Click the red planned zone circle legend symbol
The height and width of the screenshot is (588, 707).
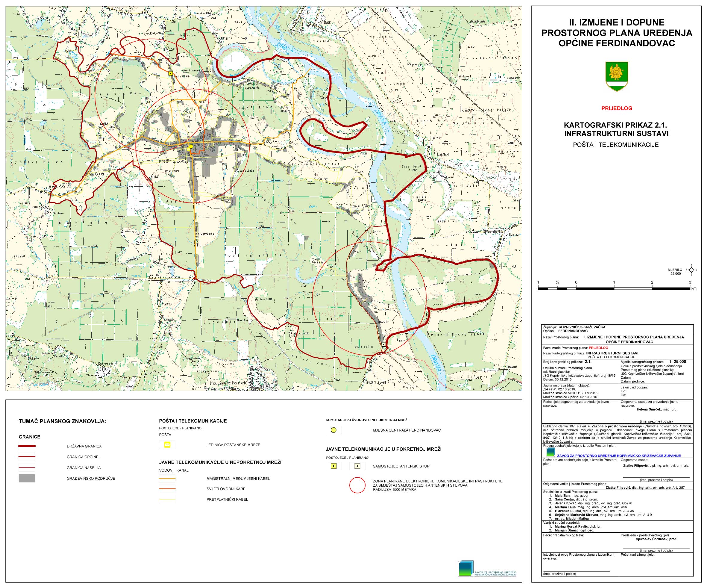click(x=357, y=485)
